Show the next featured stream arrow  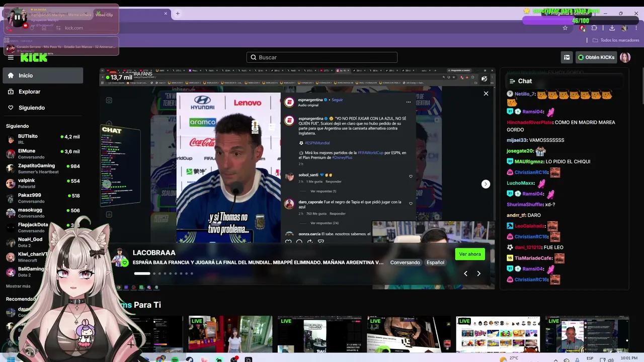click(x=478, y=274)
